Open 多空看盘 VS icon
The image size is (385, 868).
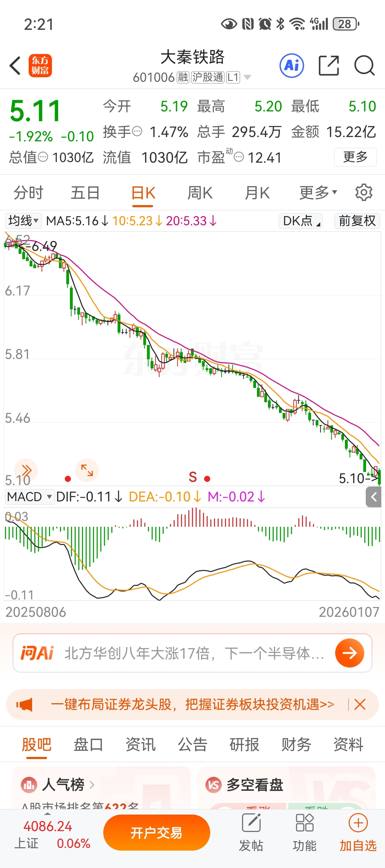(x=214, y=785)
